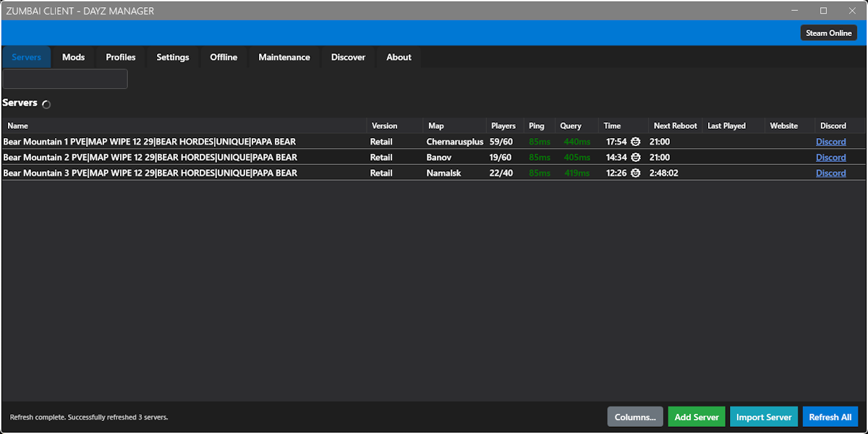Click the Import Server button
Image resolution: width=868 pixels, height=434 pixels.
[763, 417]
